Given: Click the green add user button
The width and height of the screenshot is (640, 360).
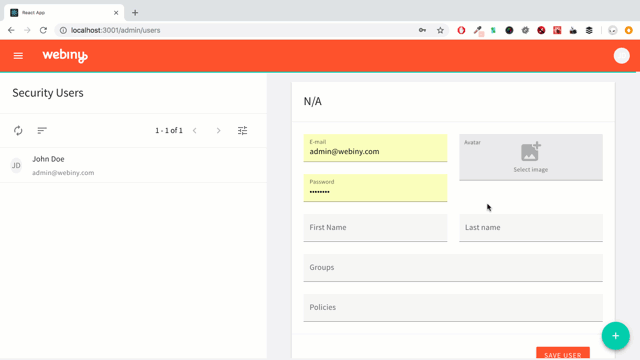Looking at the screenshot, I should (x=616, y=336).
